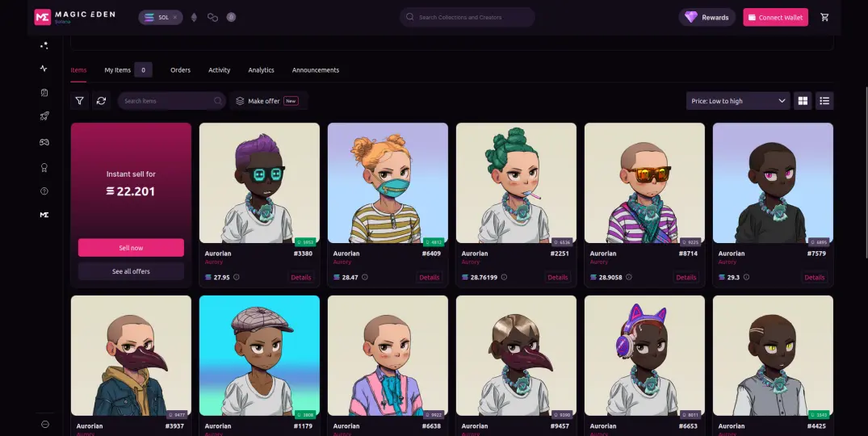Collapse sidebar with the minus circle icon
This screenshot has height=436, width=868.
(x=45, y=424)
